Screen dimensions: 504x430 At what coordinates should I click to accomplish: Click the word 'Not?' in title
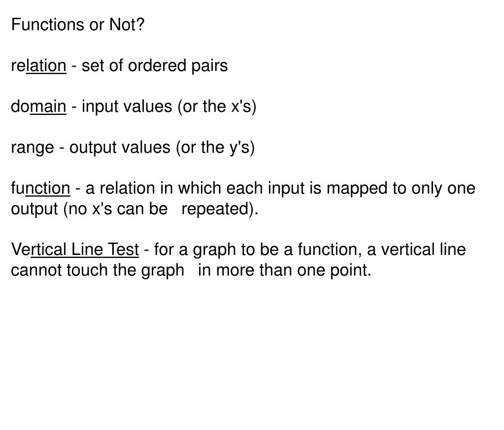tap(127, 25)
